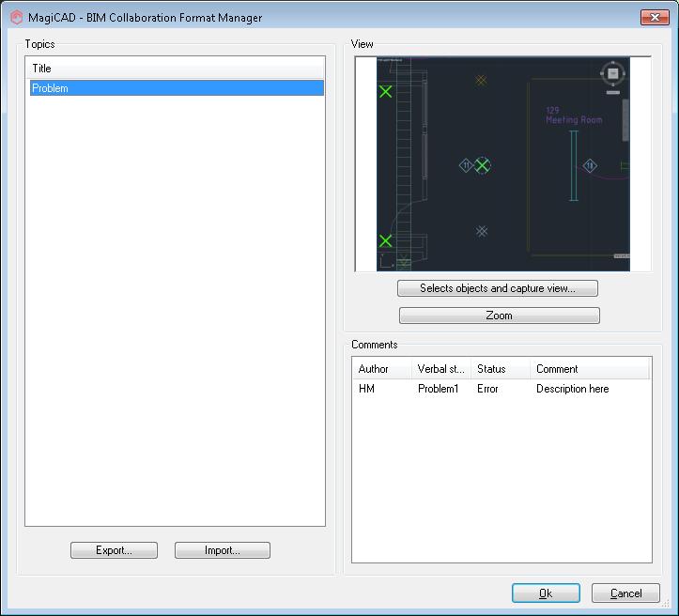The height and width of the screenshot is (616, 679).
Task: Click Selects objects and capture view button
Action: point(498,288)
